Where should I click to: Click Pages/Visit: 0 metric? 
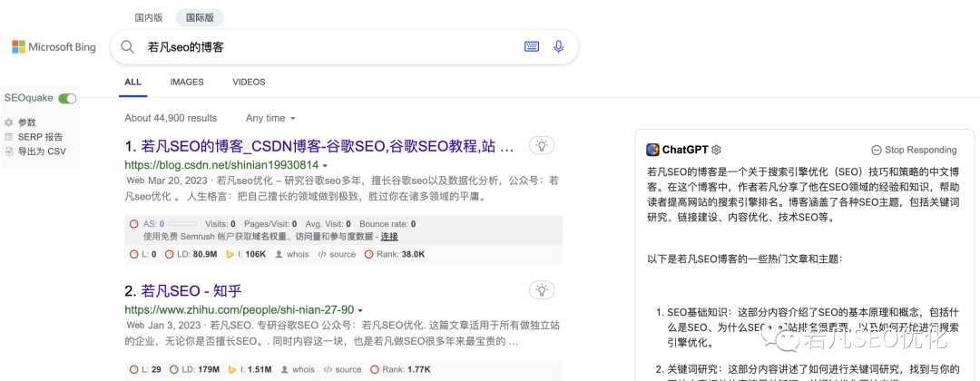click(270, 223)
